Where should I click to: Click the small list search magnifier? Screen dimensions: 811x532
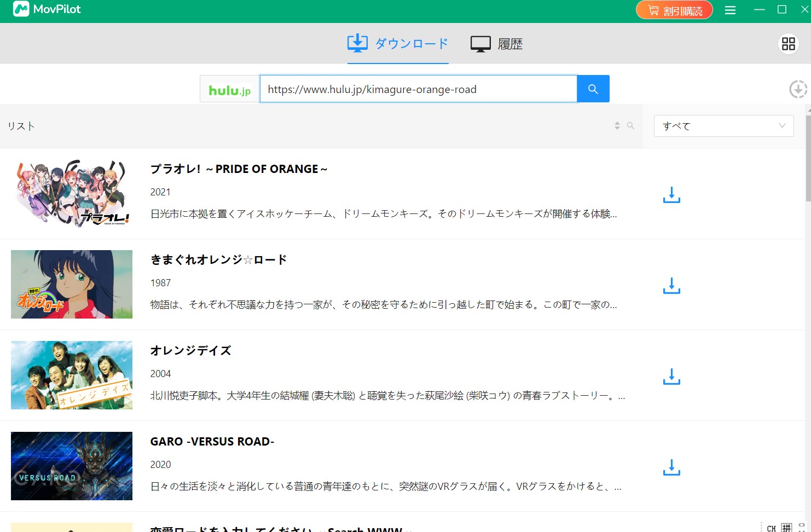click(x=630, y=125)
